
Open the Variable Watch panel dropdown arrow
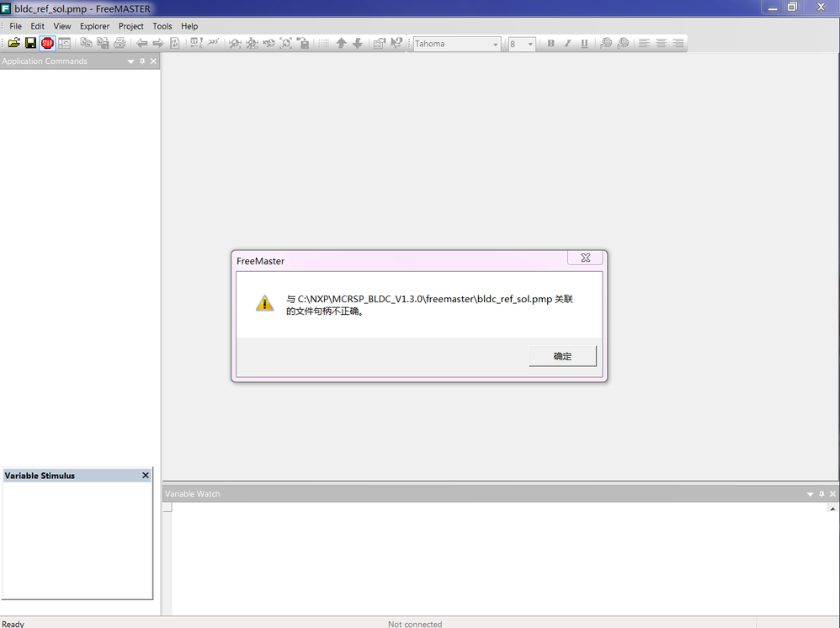810,494
